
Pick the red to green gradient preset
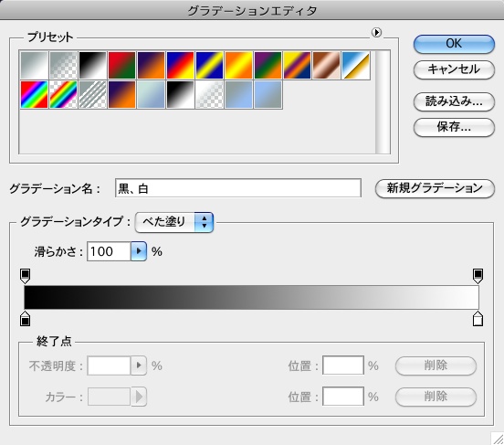tap(121, 65)
